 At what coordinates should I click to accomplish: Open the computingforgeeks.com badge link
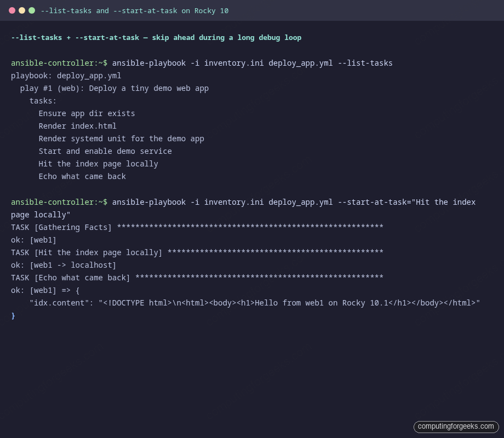click(x=456, y=427)
